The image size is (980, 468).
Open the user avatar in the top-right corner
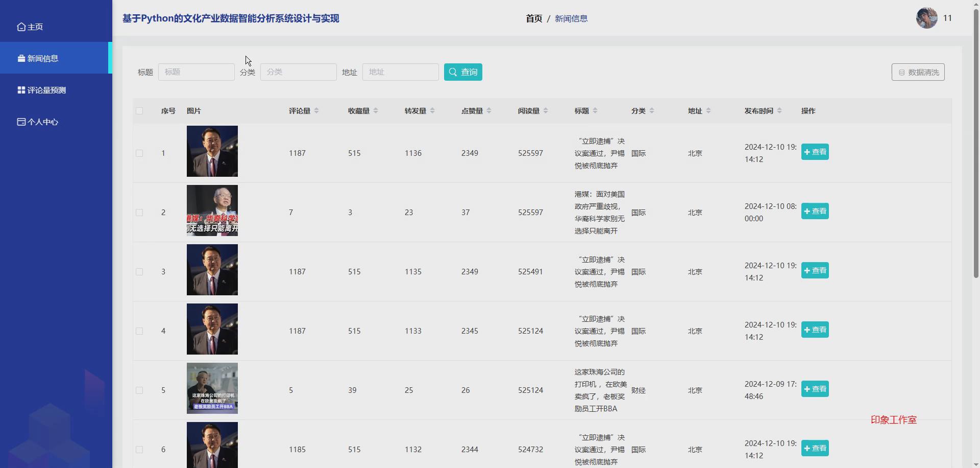click(925, 18)
